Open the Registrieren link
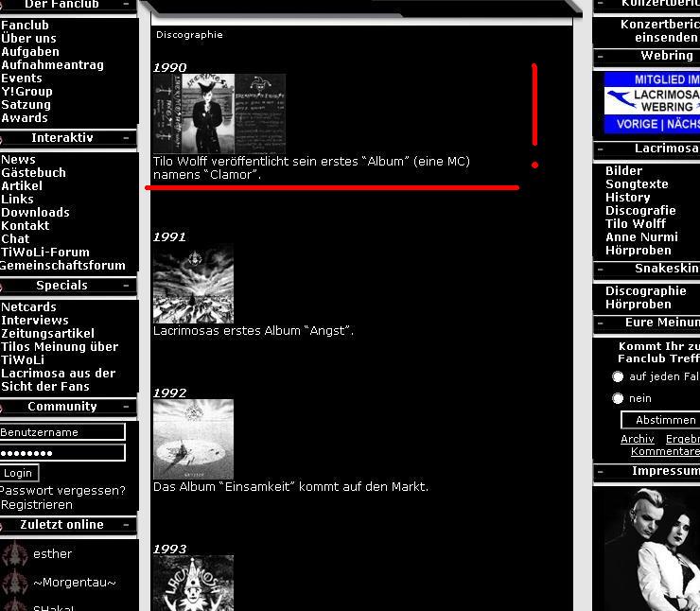The height and width of the screenshot is (611, 700). click(37, 505)
